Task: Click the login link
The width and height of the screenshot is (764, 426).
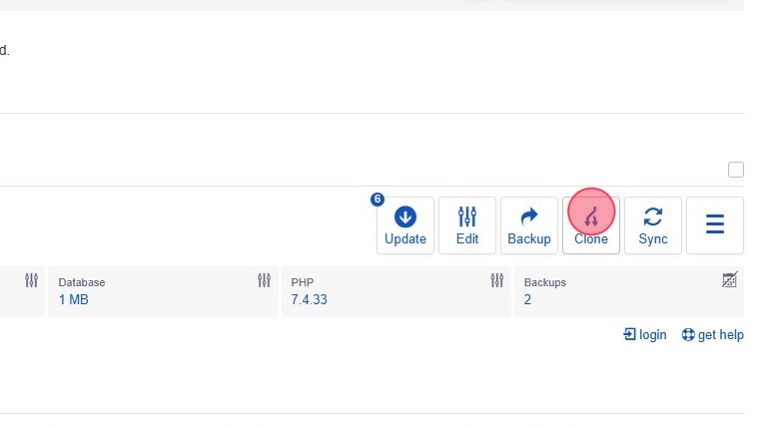Action: [645, 335]
